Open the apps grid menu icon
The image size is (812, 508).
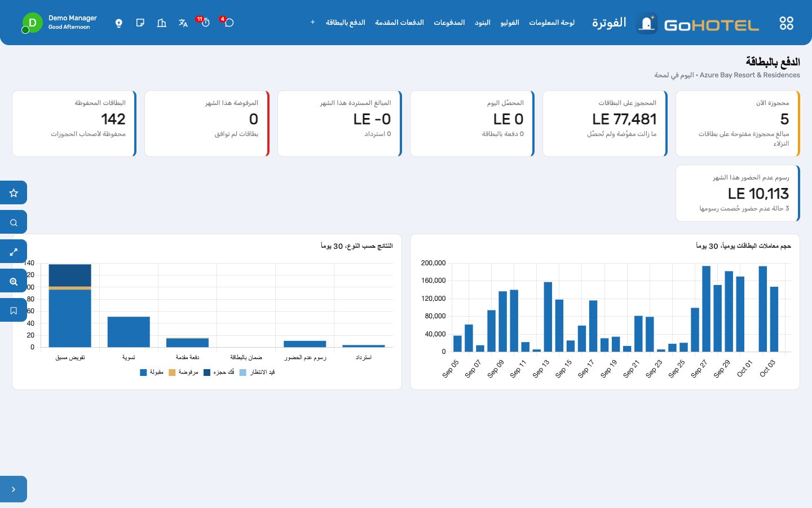[x=786, y=23]
